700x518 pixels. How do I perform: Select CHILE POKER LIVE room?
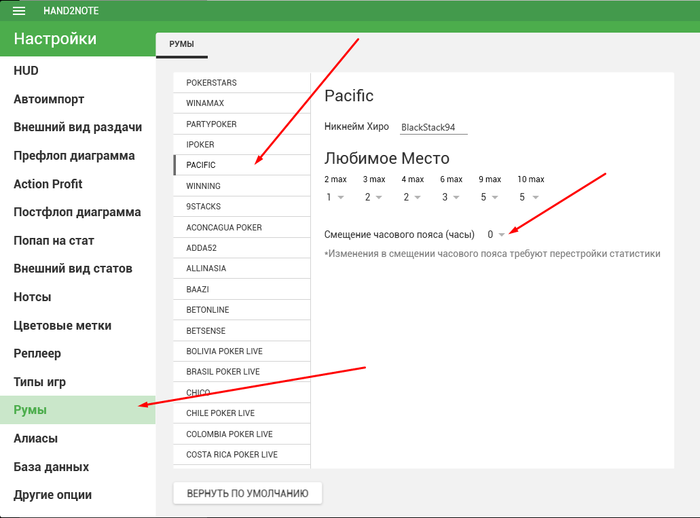[242, 413]
